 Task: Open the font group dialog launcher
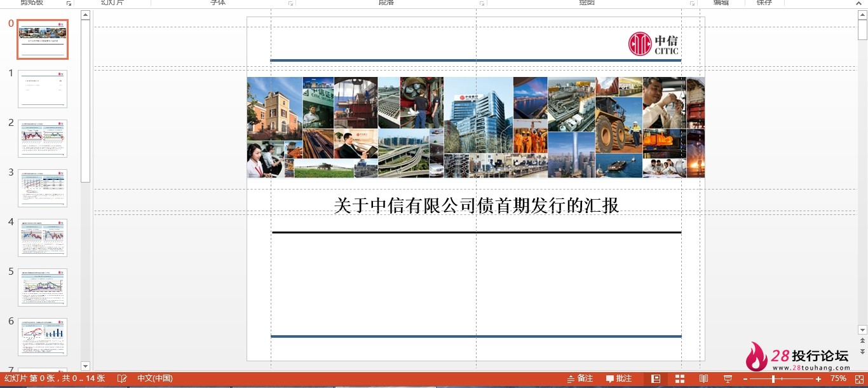pos(290,3)
